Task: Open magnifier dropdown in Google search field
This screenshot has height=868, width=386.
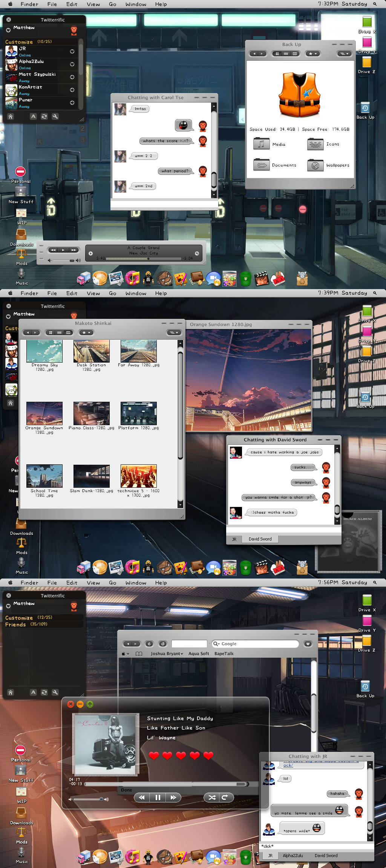Action: coord(217,644)
